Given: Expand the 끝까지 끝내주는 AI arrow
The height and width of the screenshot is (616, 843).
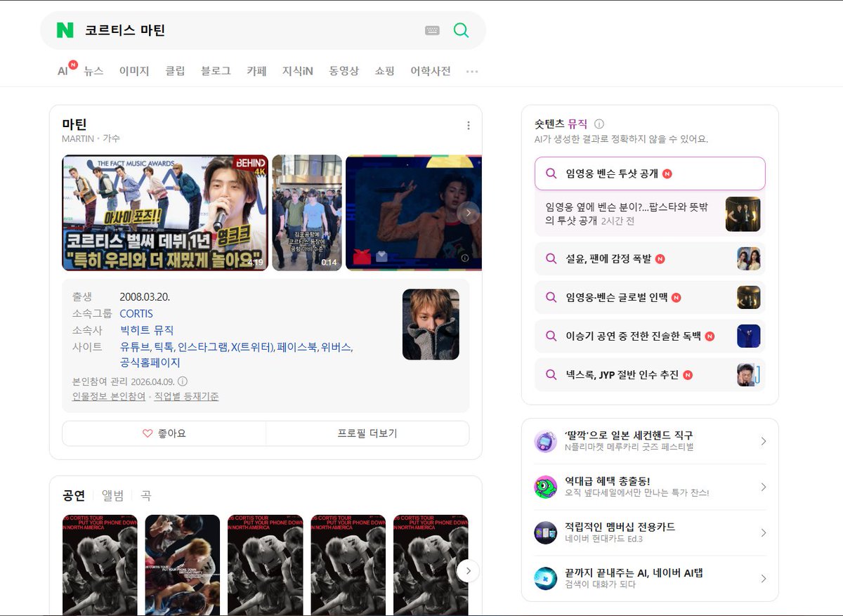Looking at the screenshot, I should (x=764, y=578).
